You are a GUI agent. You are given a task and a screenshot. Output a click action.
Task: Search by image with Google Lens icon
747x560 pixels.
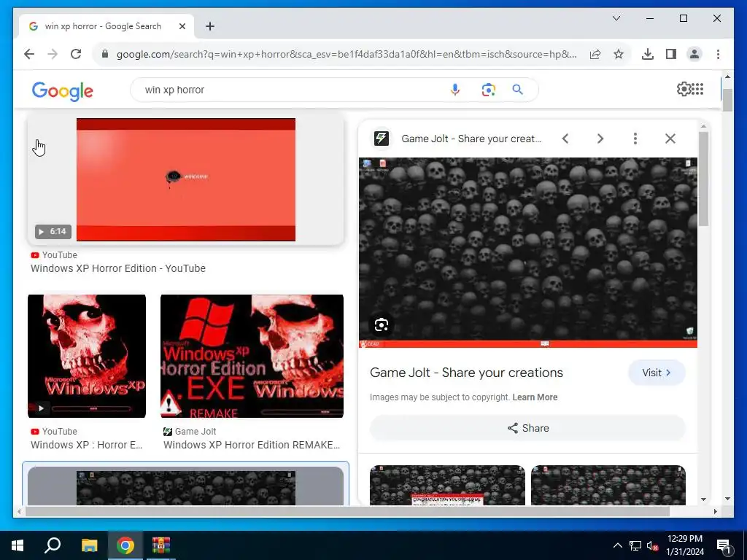click(x=488, y=90)
